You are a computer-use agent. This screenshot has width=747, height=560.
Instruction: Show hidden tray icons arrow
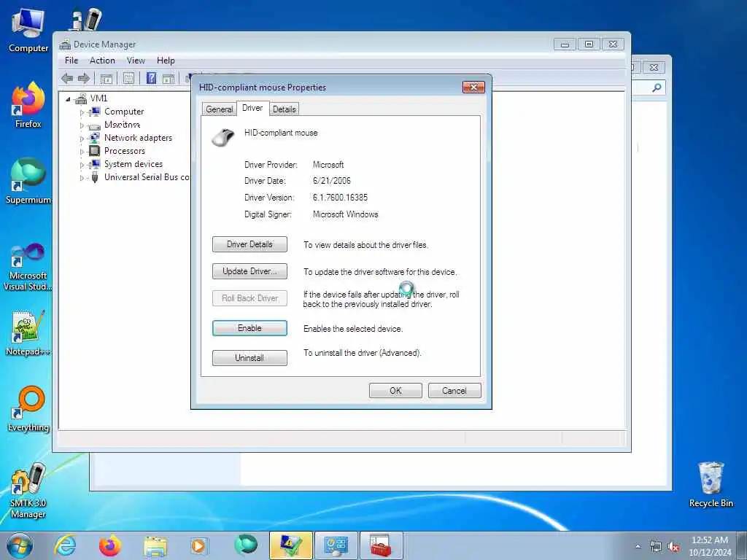638,546
